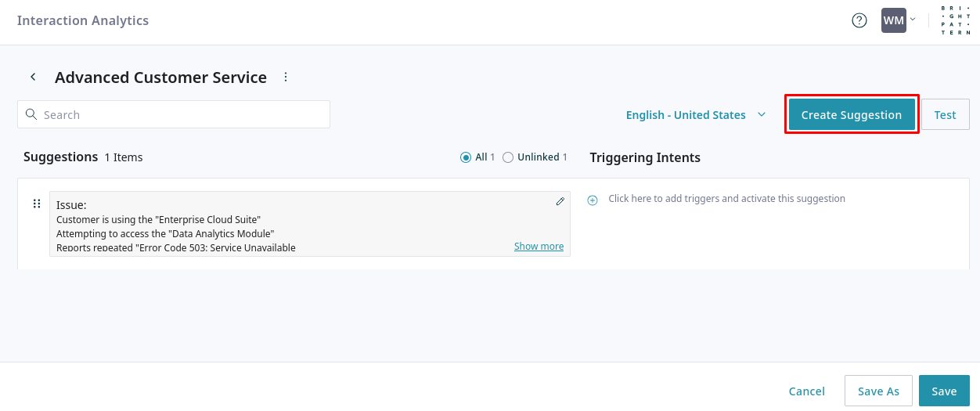The image size is (980, 411).
Task: Click the Cancel link
Action: [806, 391]
